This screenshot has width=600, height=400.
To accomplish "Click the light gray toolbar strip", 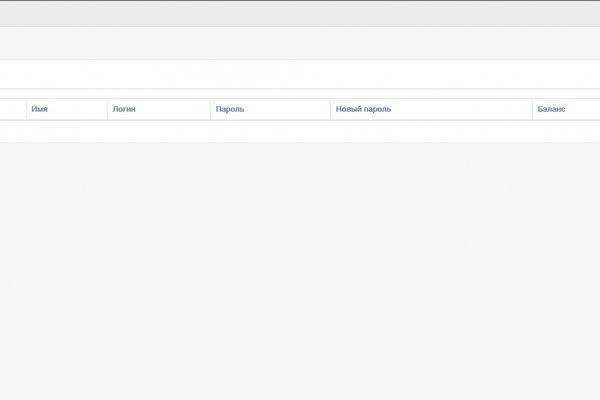I will 300,42.
